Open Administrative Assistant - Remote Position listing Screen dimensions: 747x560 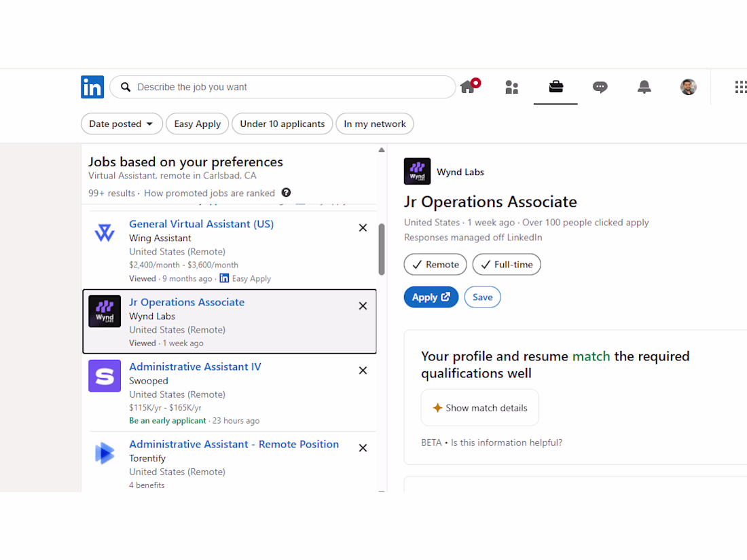click(234, 445)
